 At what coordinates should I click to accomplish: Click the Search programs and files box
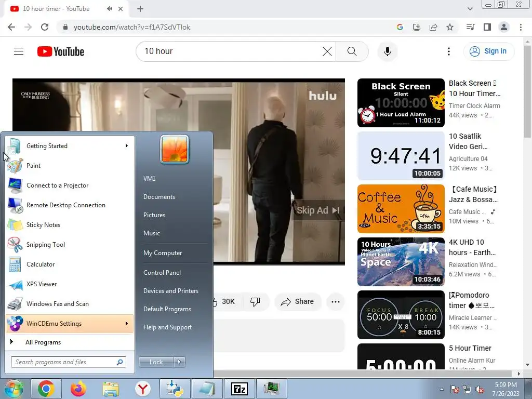68,362
